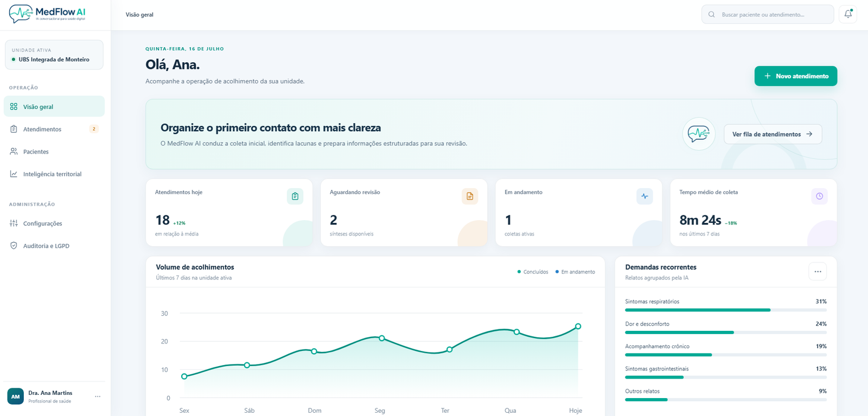Click the +12% change indicator
The width and height of the screenshot is (868, 416).
tap(180, 223)
